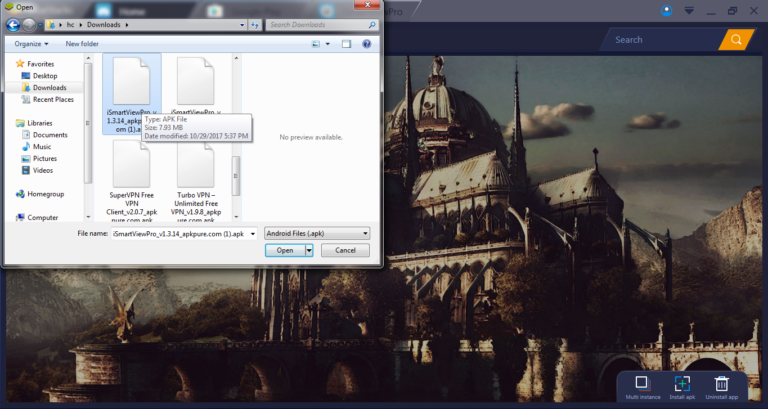Click the Uninstall app trash icon
768x409 pixels.
(721, 384)
